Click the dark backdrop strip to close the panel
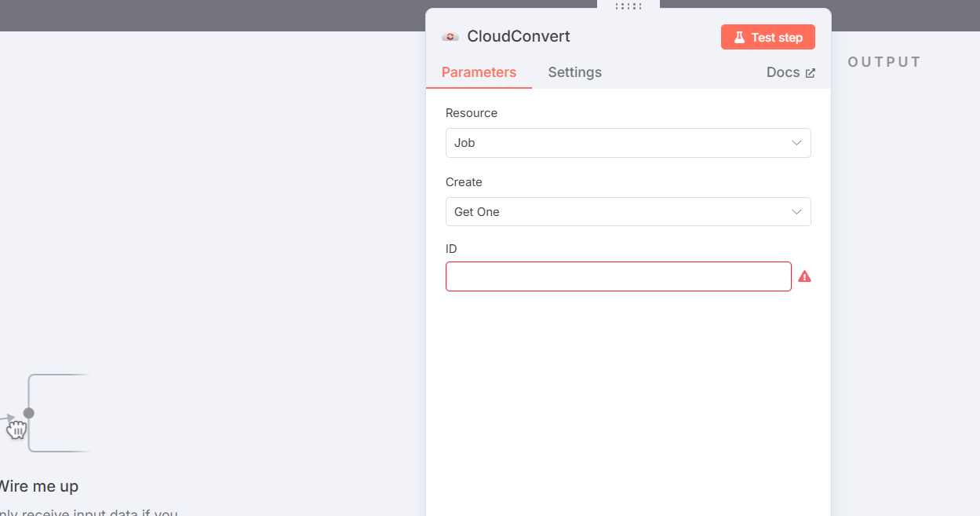980x516 pixels. 212,16
